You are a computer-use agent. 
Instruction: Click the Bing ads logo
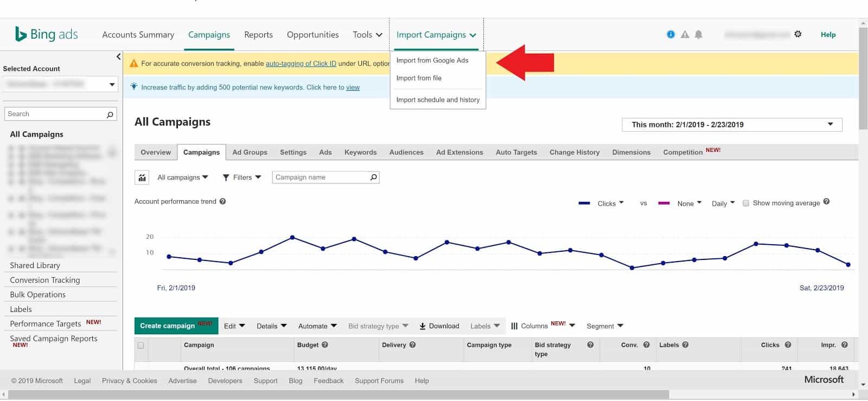(x=46, y=34)
